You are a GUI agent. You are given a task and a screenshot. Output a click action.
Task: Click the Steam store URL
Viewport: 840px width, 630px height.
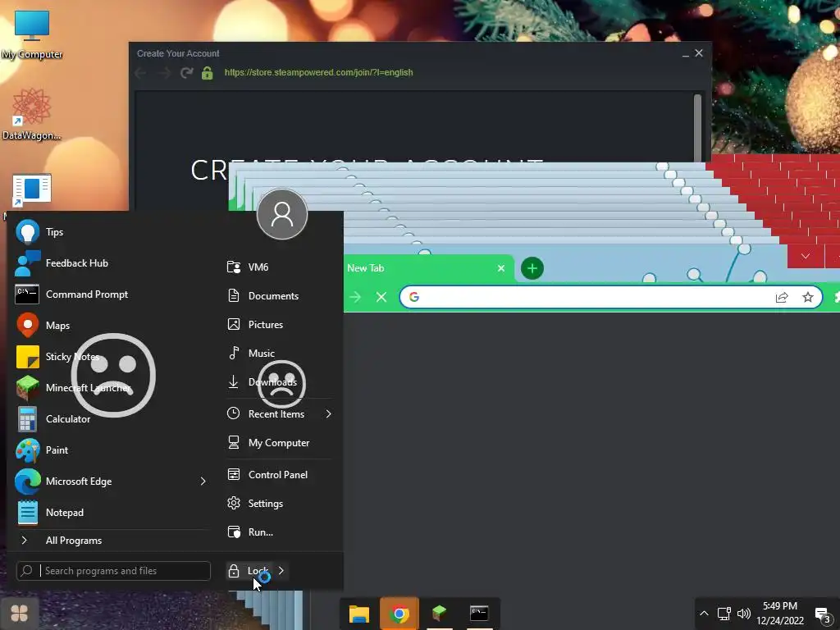[319, 72]
